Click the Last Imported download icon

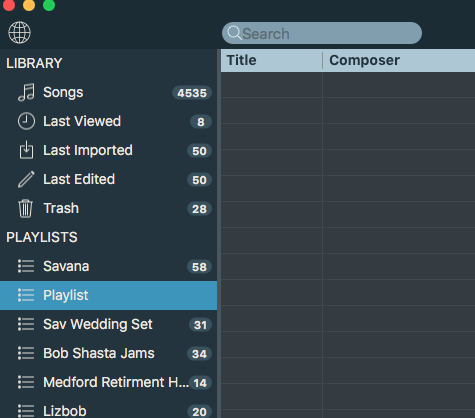(26, 150)
